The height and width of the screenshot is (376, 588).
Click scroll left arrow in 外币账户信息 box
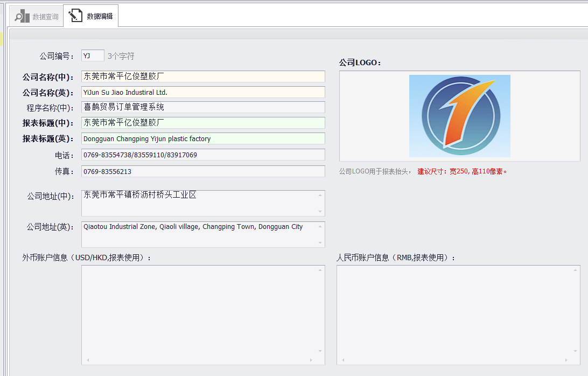pyautogui.click(x=88, y=360)
